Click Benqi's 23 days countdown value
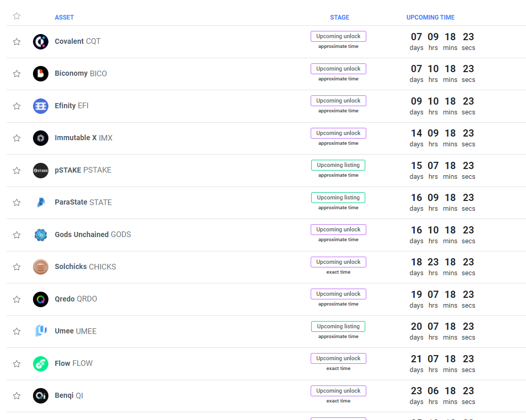 click(x=416, y=391)
